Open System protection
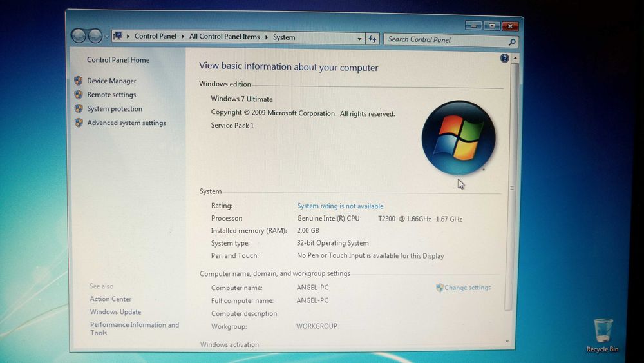Screen dimensions: 644x363 (x=115, y=109)
